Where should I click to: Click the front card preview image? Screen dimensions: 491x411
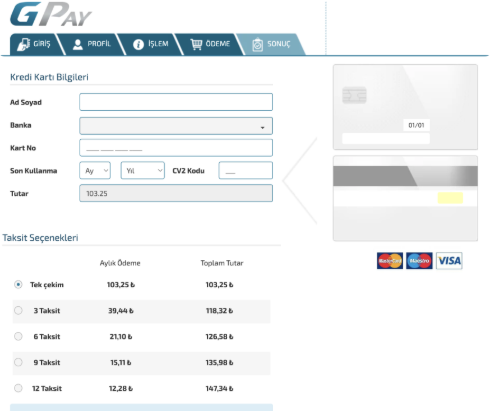pos(405,107)
